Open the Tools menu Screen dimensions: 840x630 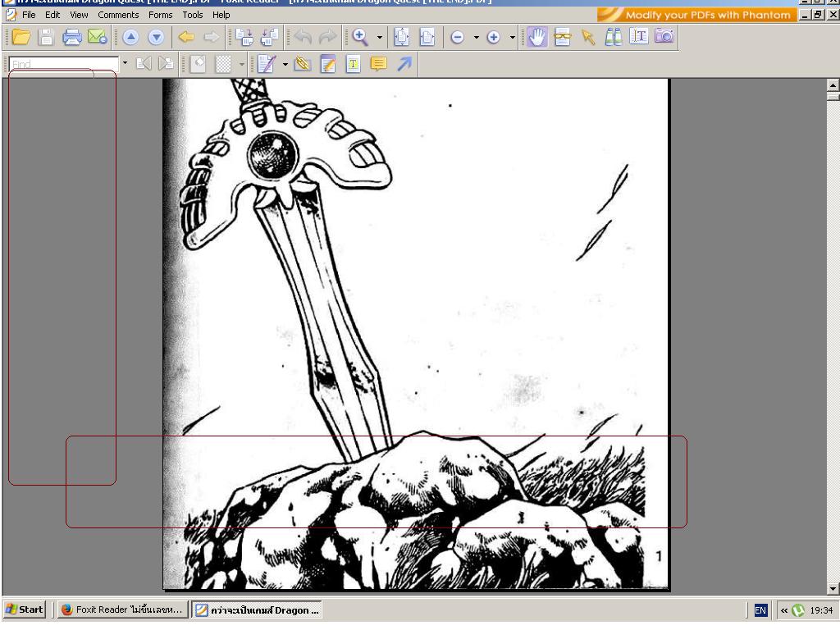pyautogui.click(x=192, y=15)
